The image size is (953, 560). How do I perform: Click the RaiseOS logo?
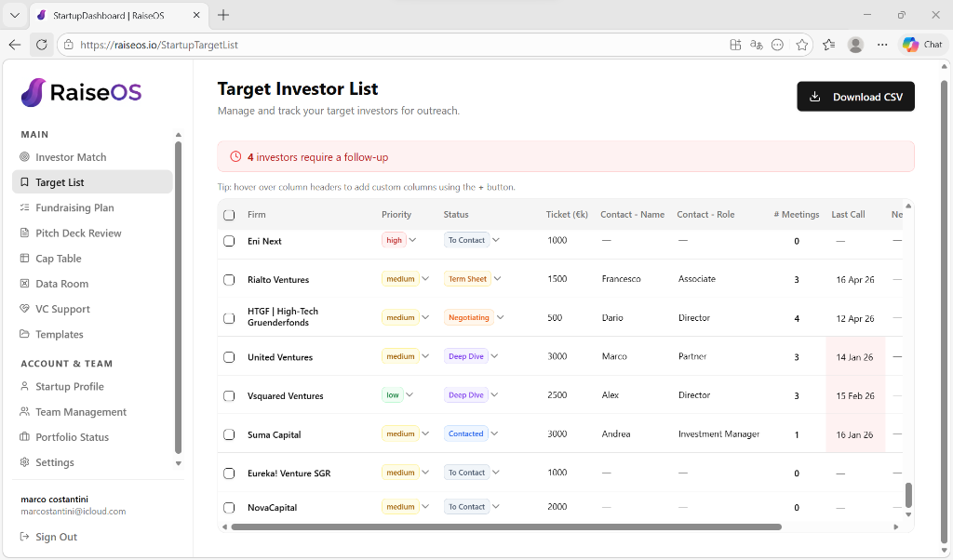pyautogui.click(x=81, y=92)
